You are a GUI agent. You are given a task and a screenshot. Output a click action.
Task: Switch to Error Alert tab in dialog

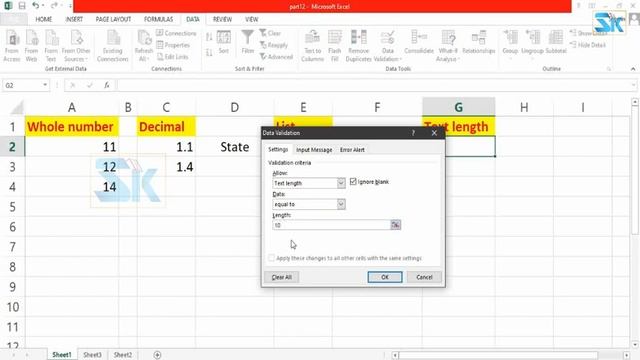coord(352,150)
